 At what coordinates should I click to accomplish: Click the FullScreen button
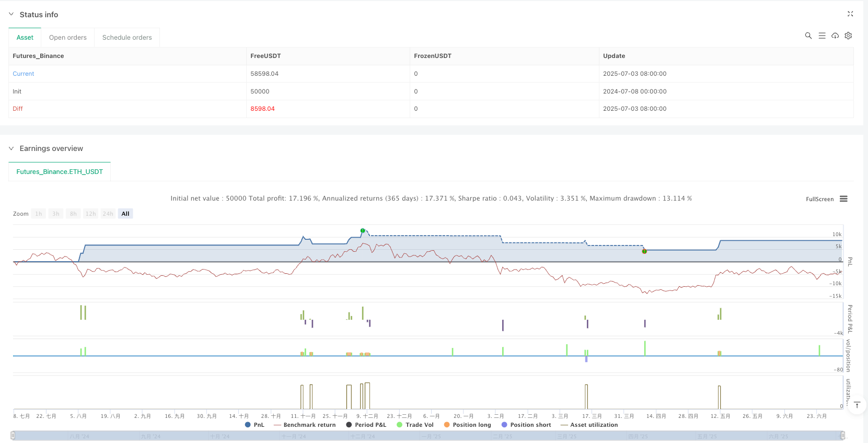(x=819, y=199)
